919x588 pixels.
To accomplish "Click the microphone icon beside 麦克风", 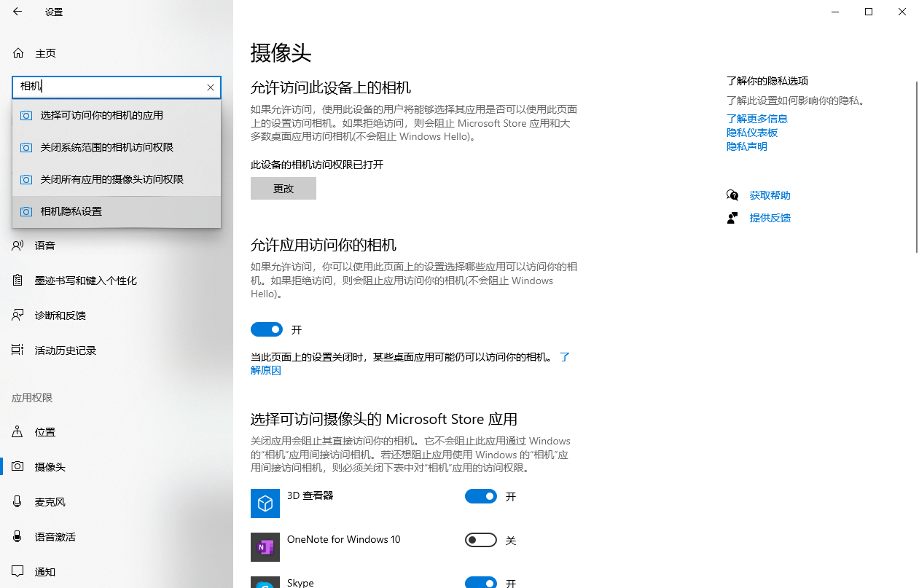I will (18, 502).
